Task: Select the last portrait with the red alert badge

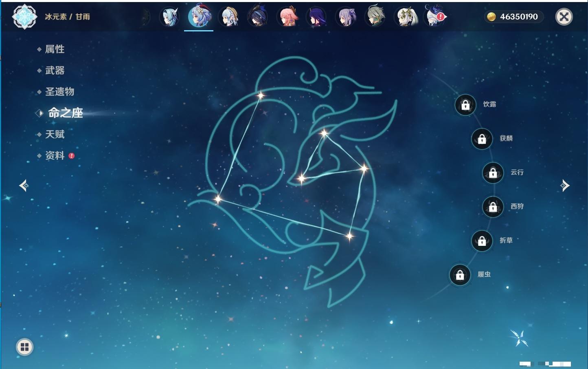Action: click(x=435, y=17)
